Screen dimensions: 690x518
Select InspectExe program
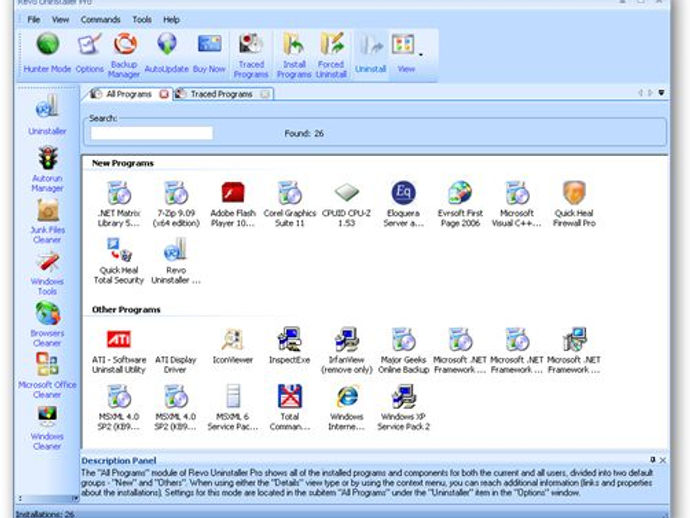[x=290, y=346]
